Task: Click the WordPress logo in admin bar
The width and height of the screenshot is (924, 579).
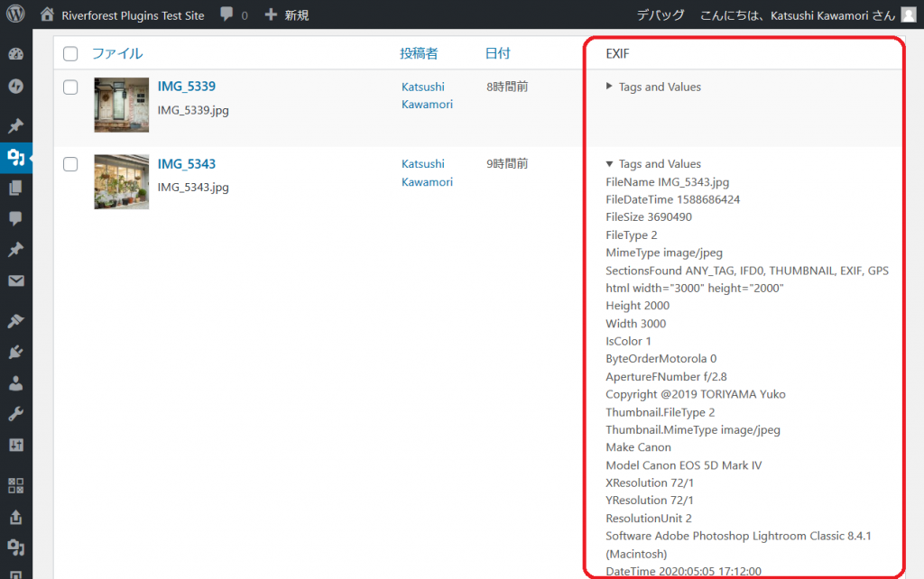Action: (x=17, y=15)
